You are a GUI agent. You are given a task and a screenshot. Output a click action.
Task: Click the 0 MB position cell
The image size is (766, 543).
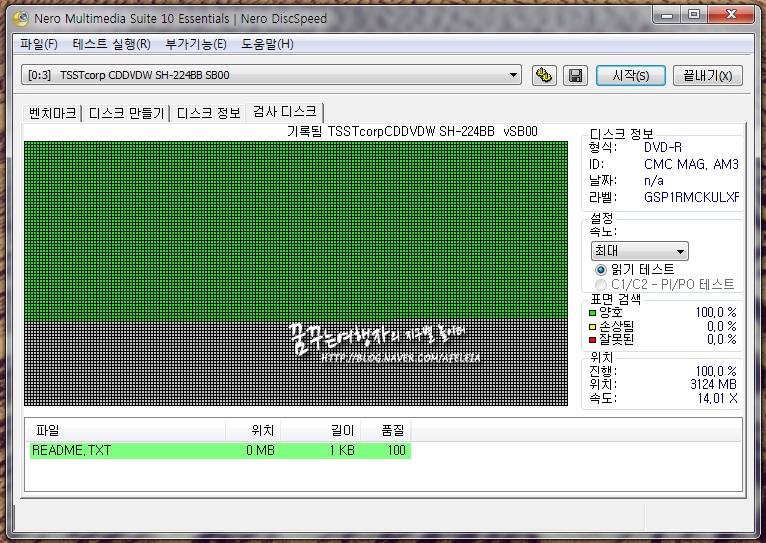pos(260,450)
